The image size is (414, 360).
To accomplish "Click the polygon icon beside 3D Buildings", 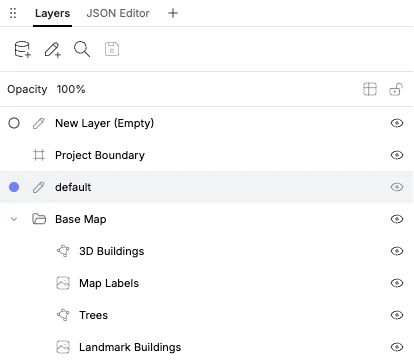I will (x=63, y=251).
